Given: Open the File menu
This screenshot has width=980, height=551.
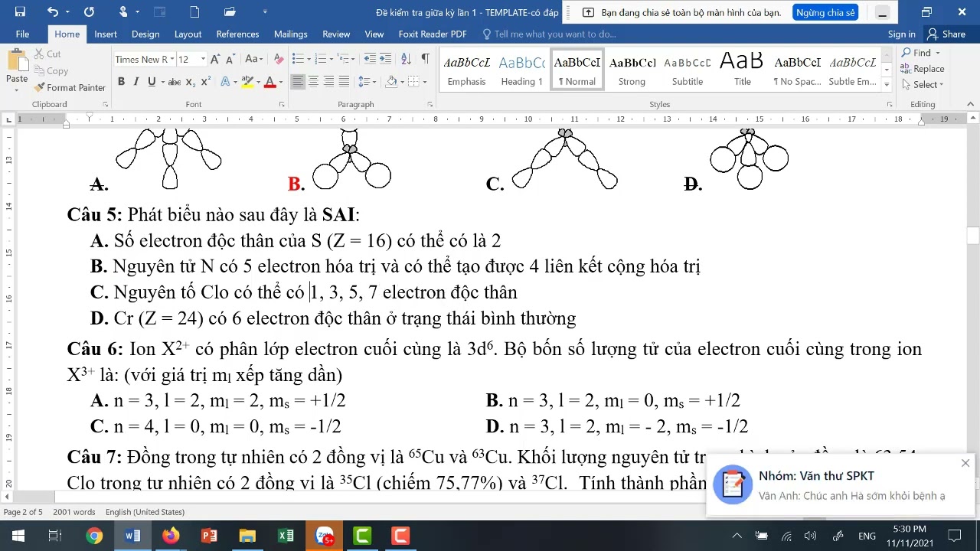Looking at the screenshot, I should coord(22,34).
